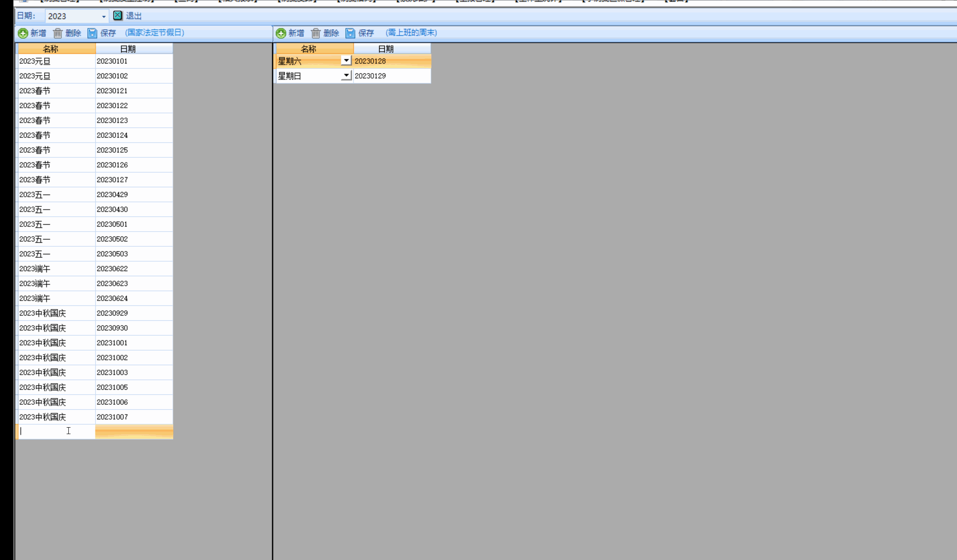This screenshot has width=957, height=560.
Task: Expand the 星期六 name dropdown
Action: (x=346, y=61)
